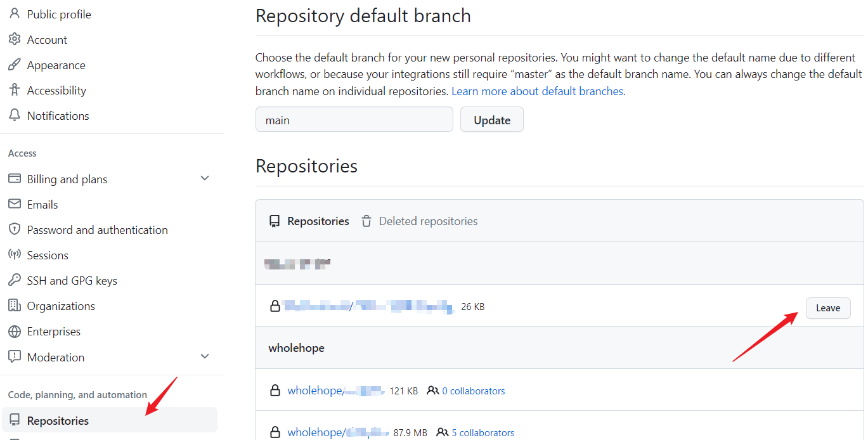The height and width of the screenshot is (440, 868).
Task: Click the Sessions broadcast icon
Action: pos(14,255)
